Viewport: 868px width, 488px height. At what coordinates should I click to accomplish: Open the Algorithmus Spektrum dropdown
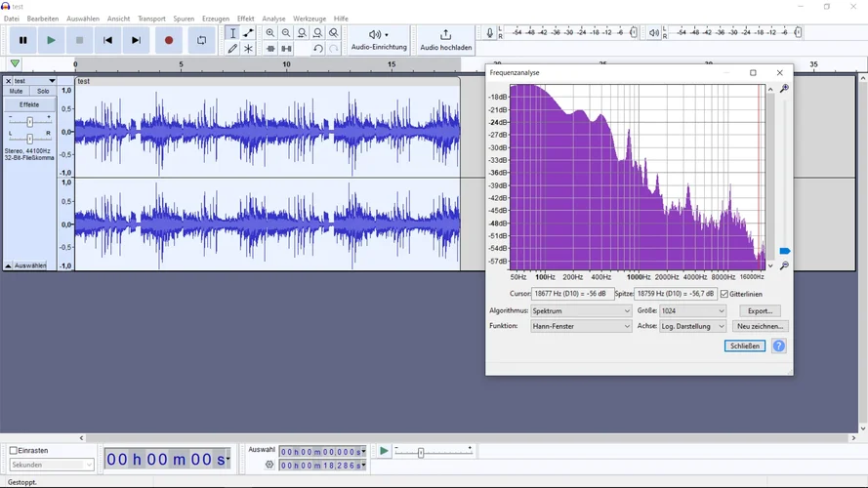click(581, 311)
